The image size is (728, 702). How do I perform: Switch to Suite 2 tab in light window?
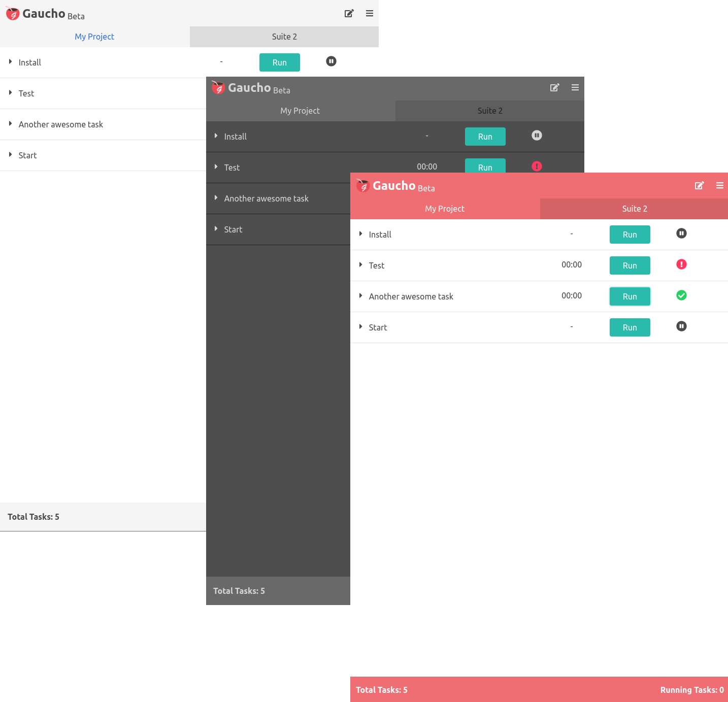pyautogui.click(x=284, y=37)
